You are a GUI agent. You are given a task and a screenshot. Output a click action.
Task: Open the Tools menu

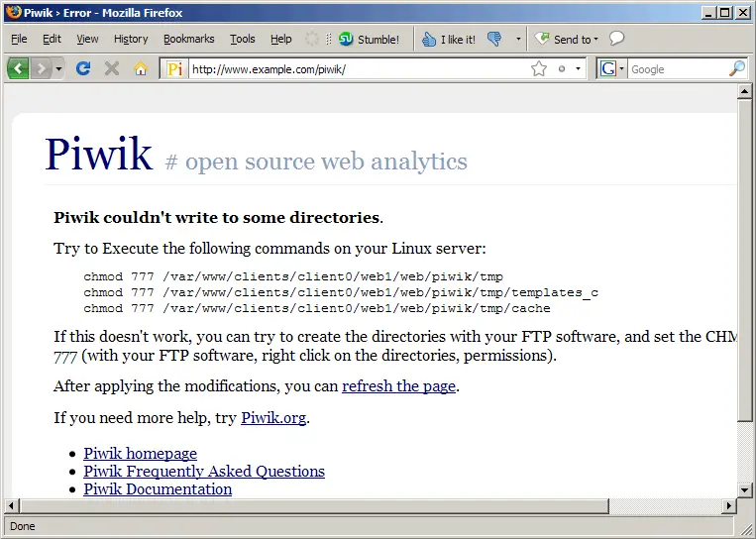242,39
